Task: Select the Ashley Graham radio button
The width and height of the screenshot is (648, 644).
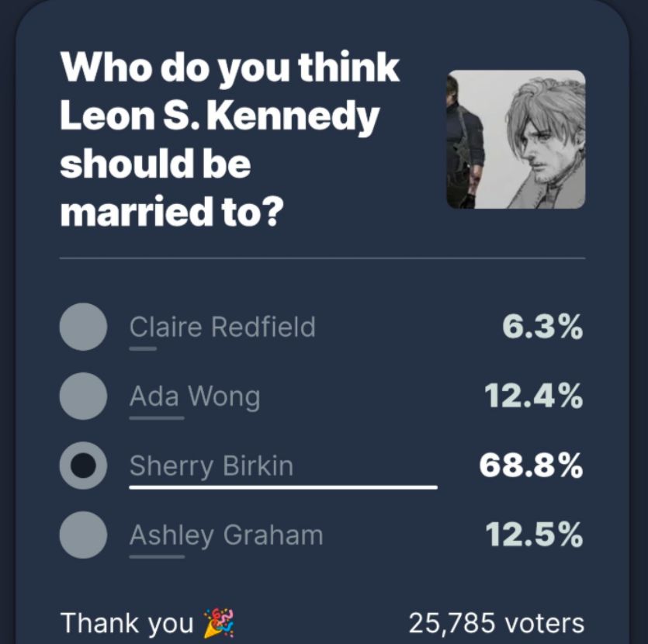Action: (x=83, y=535)
